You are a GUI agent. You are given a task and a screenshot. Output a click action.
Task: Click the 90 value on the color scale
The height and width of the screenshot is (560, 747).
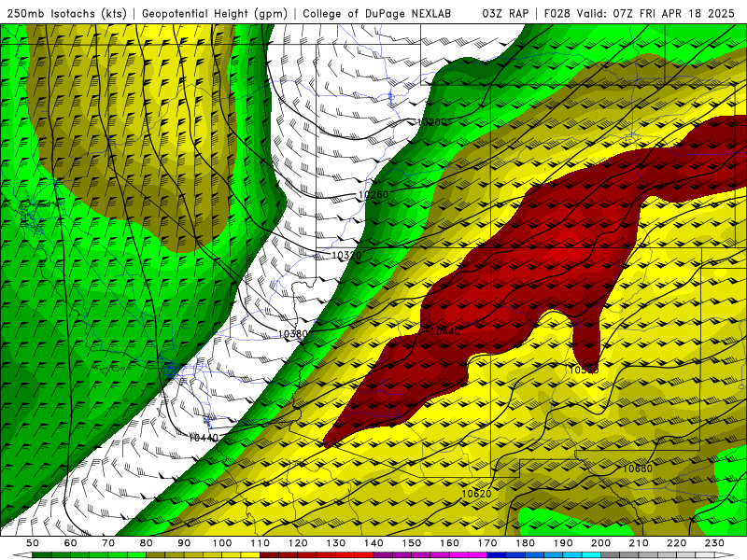(x=184, y=543)
